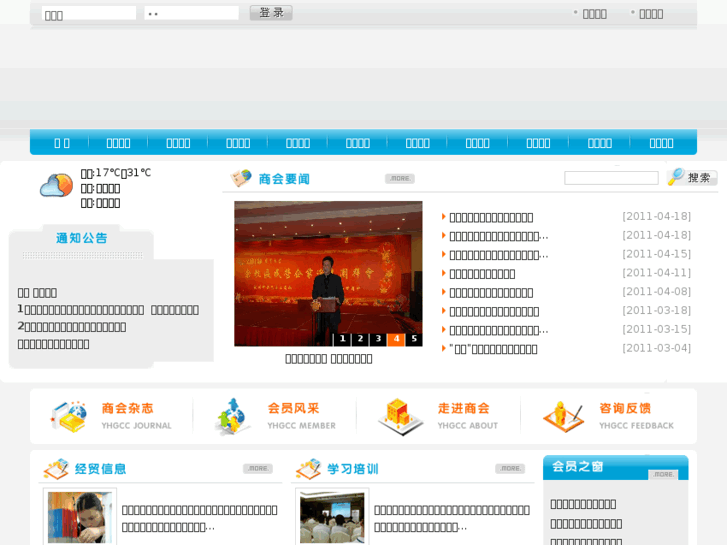727x545 pixels.
Task: Switch slideshow to image 1
Action: tap(343, 339)
